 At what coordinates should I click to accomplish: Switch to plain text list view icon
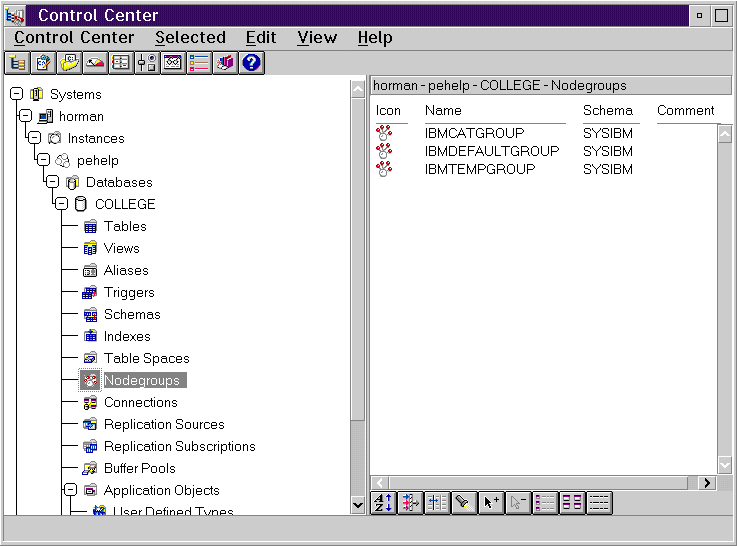(599, 503)
